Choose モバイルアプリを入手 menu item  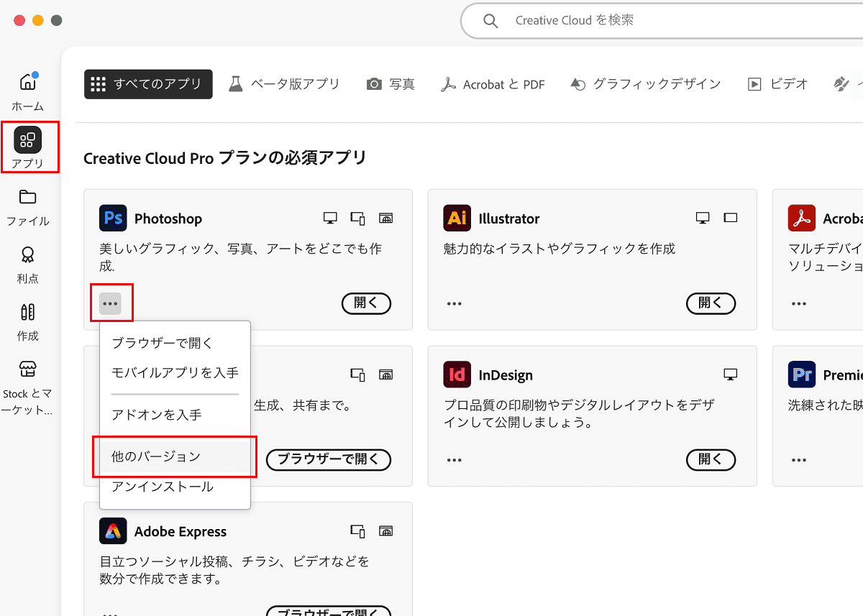(x=175, y=372)
